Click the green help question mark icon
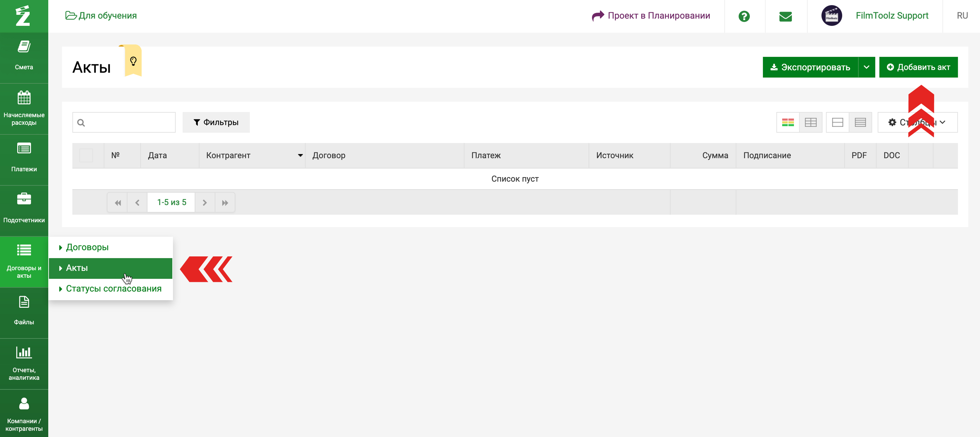The height and width of the screenshot is (437, 980). [744, 16]
